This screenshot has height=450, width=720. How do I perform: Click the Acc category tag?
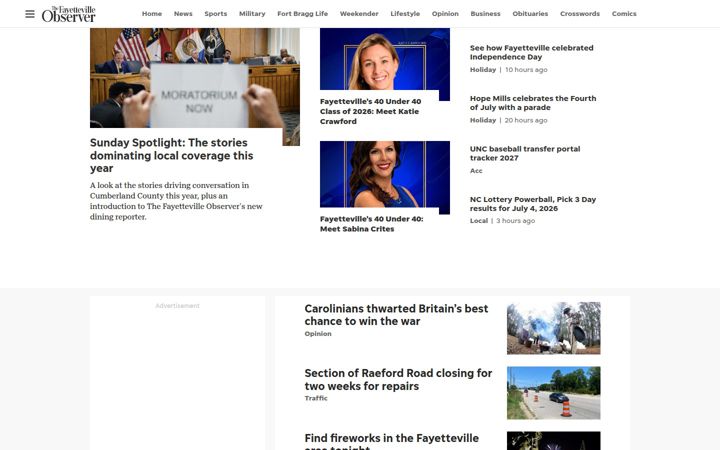(x=476, y=170)
